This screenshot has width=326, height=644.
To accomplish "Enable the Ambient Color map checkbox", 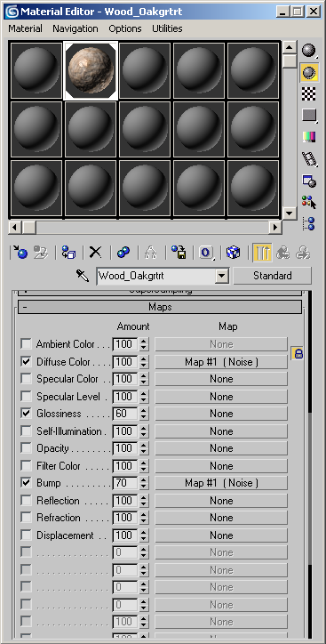I will click(27, 343).
